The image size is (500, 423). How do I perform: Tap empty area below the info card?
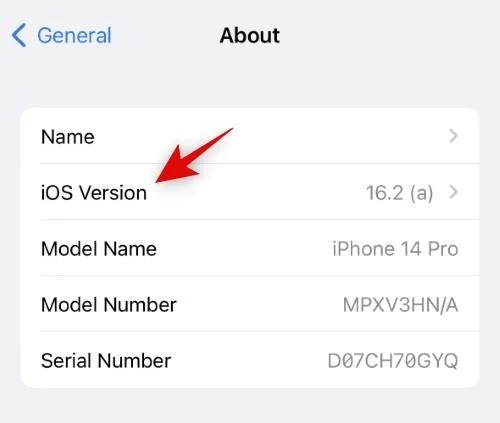(x=250, y=405)
